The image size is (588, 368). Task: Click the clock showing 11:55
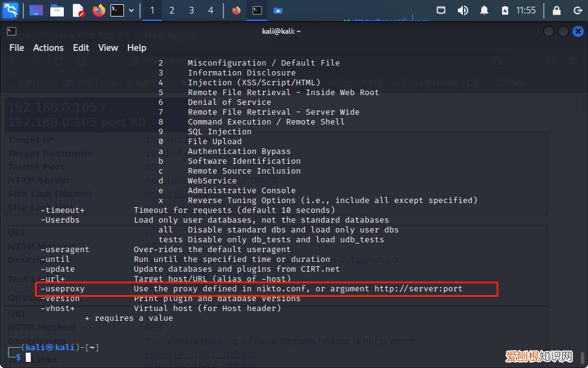tap(526, 10)
